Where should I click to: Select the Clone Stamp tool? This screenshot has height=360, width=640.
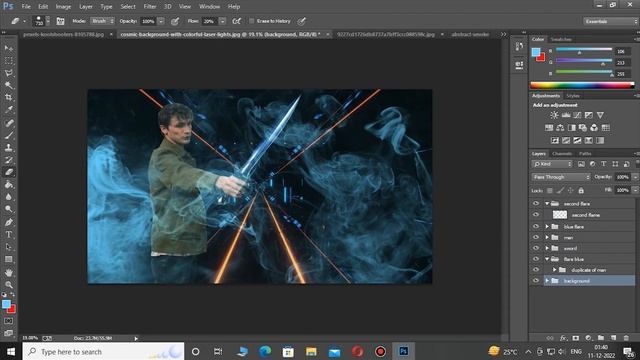pyautogui.click(x=9, y=147)
